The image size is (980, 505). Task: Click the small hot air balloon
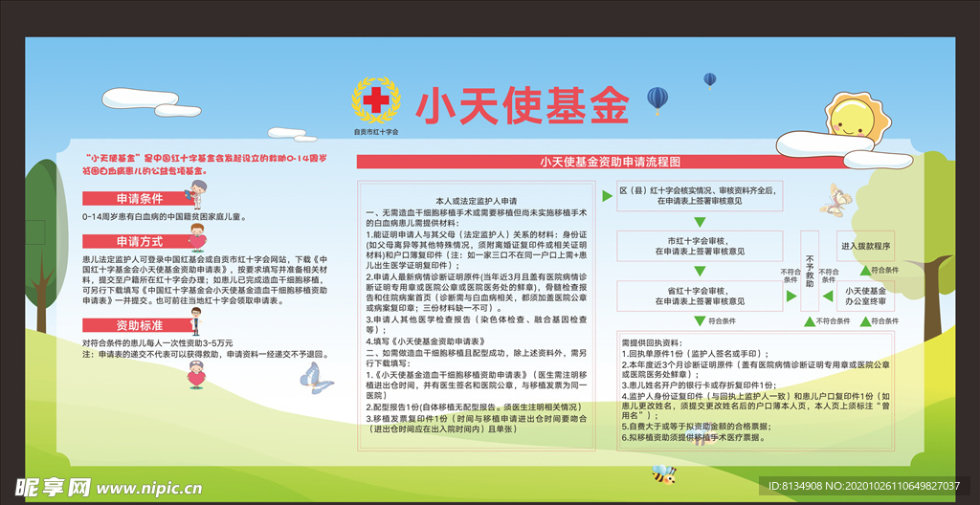(x=710, y=80)
